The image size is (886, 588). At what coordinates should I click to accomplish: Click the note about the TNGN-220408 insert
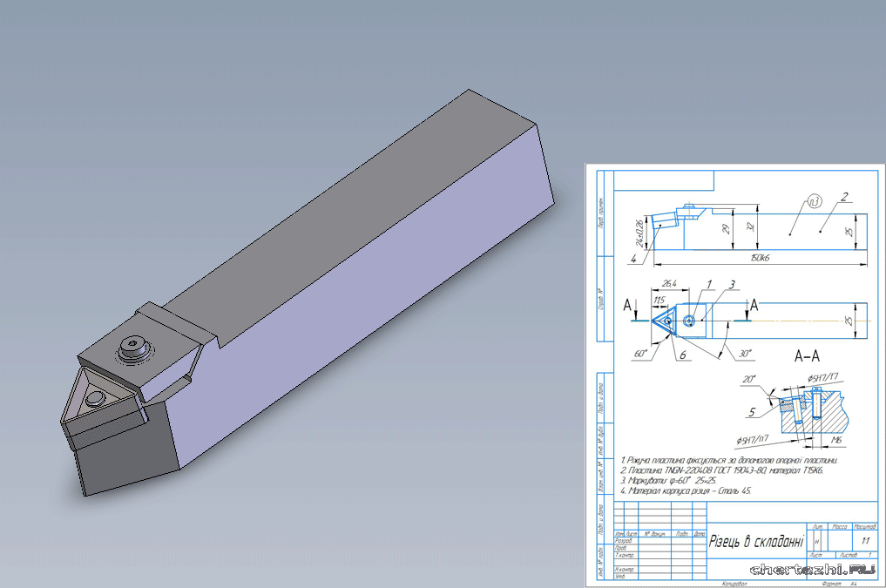[726, 470]
